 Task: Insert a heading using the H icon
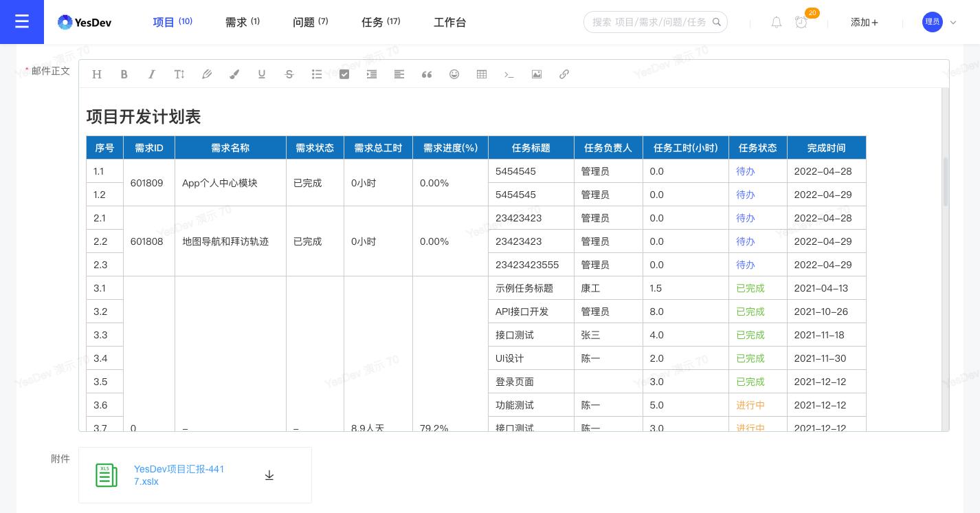[97, 74]
